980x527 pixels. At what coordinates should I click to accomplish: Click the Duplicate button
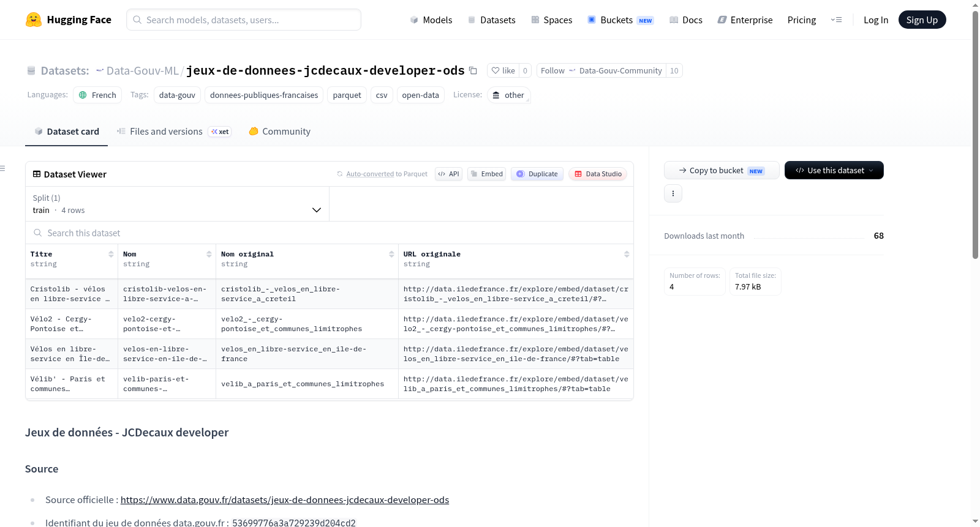[x=537, y=174]
